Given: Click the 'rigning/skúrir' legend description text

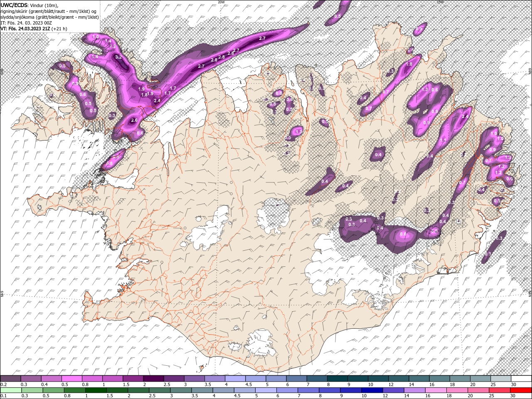Looking at the screenshot, I should click(14, 11).
